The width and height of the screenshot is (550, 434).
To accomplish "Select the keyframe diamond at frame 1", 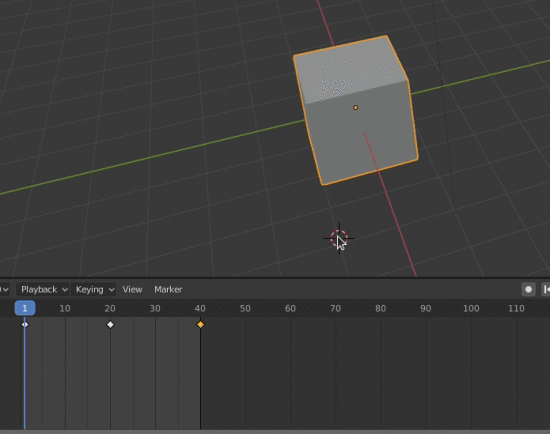I will [x=25, y=325].
